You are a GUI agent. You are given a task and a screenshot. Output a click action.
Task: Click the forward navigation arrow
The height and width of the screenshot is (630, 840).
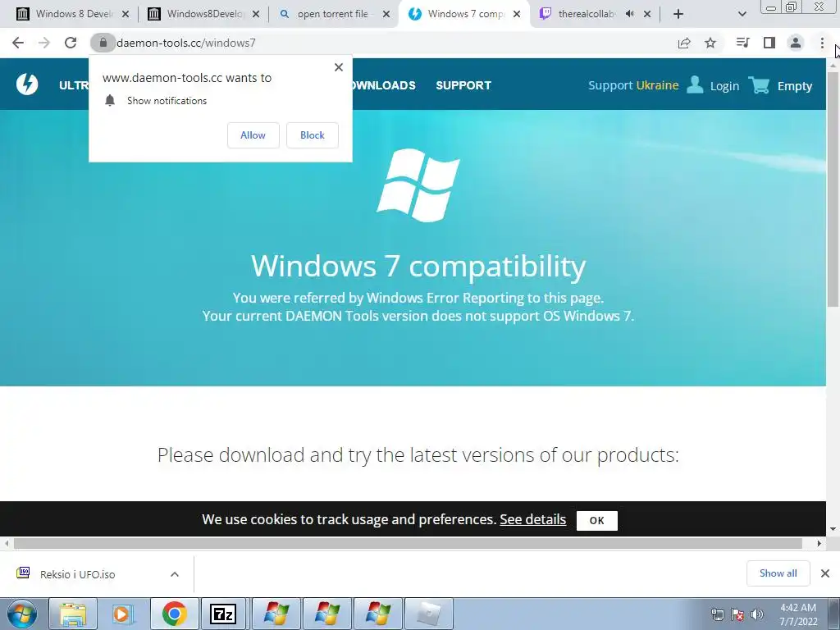(x=44, y=43)
